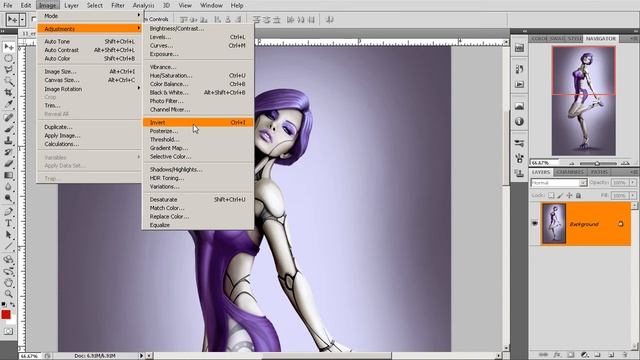Toggle Lock position icon
Image resolution: width=640 pixels, height=360 pixels.
tap(569, 196)
